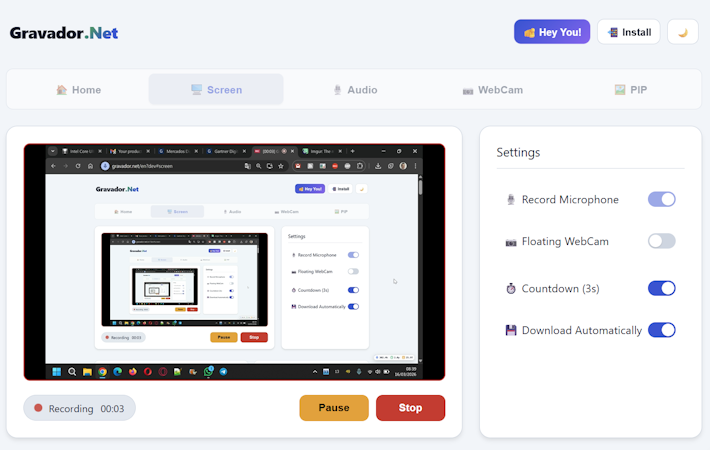Click the microphone icon beside Record Microphone
The width and height of the screenshot is (710, 450).
click(x=511, y=200)
